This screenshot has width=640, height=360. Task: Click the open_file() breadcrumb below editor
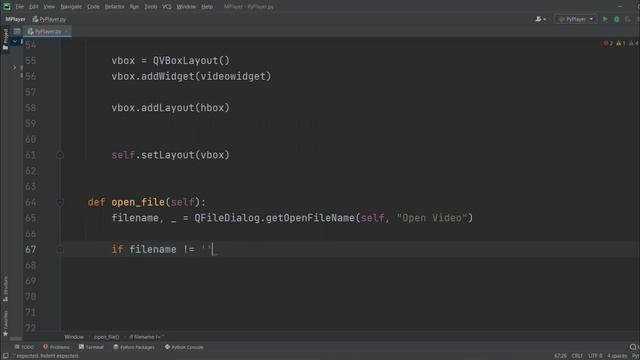tap(107, 337)
